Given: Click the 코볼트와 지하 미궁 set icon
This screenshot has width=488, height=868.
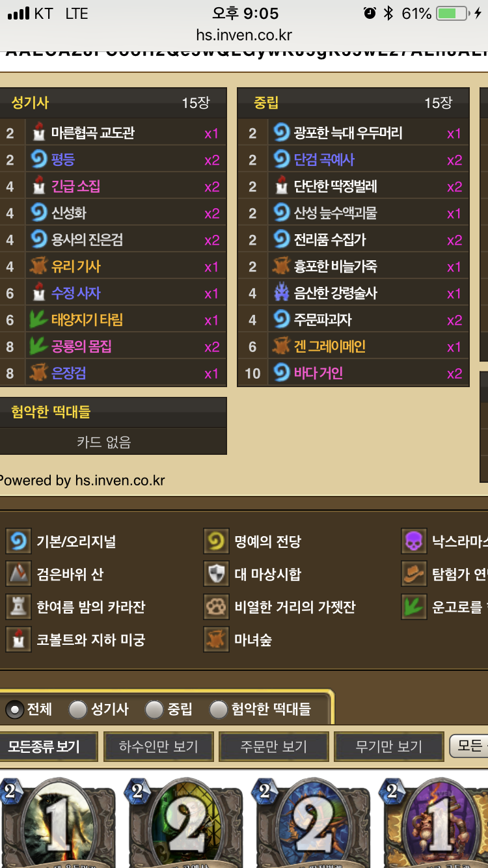Looking at the screenshot, I should (18, 640).
